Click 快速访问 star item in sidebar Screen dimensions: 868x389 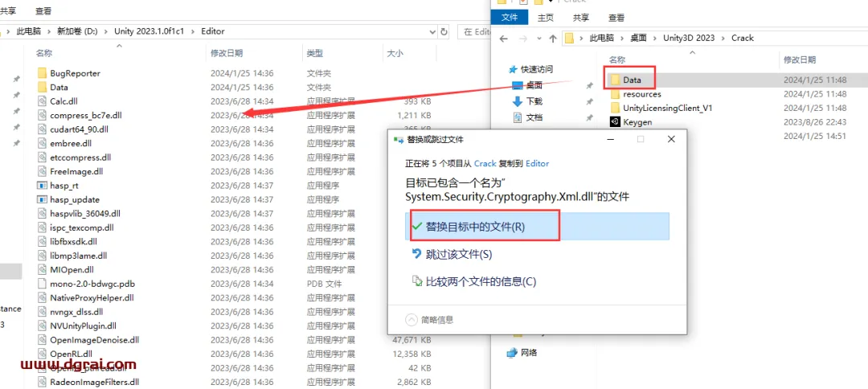(530, 69)
